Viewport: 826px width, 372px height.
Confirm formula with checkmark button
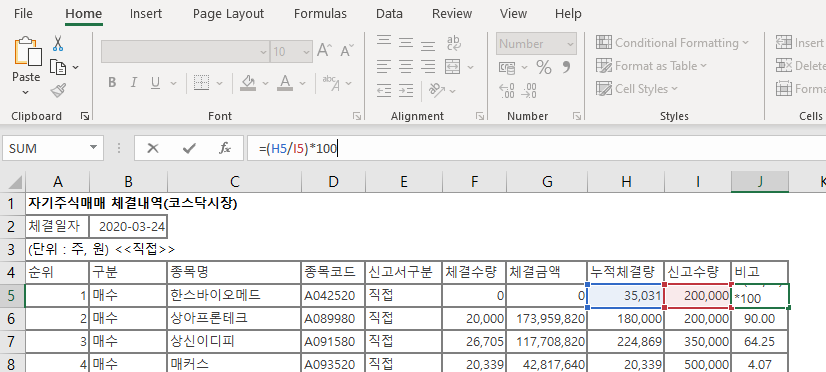click(x=189, y=149)
